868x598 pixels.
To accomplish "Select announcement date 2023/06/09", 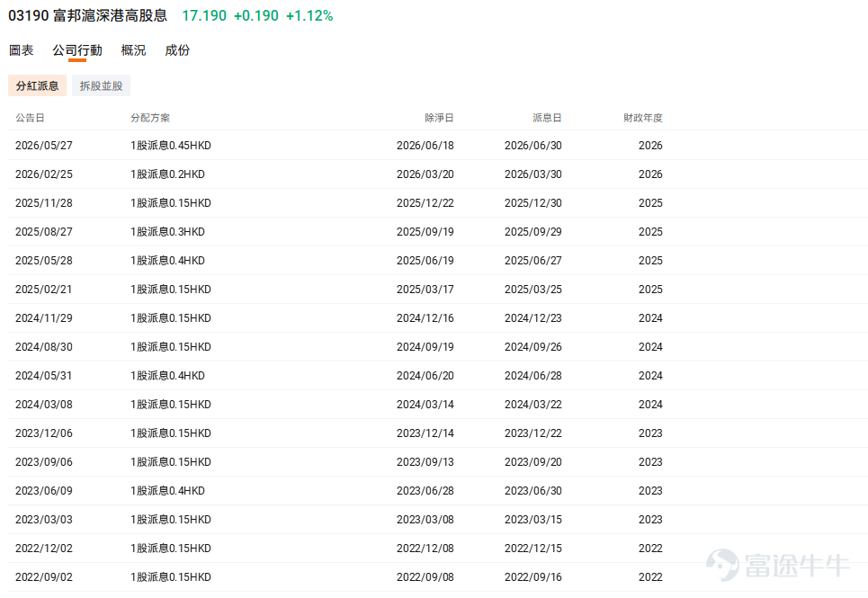I will click(44, 491).
